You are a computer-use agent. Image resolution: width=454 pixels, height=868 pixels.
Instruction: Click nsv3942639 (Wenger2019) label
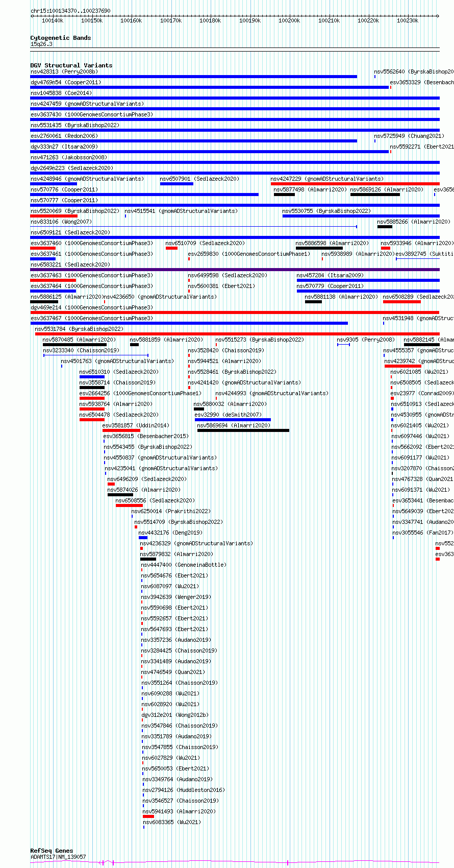click(x=176, y=597)
